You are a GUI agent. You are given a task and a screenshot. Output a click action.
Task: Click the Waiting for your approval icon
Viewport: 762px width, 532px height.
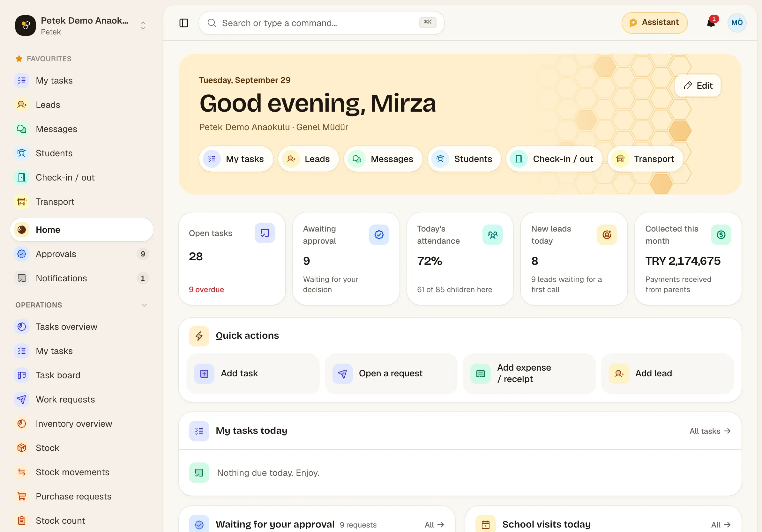(x=199, y=524)
